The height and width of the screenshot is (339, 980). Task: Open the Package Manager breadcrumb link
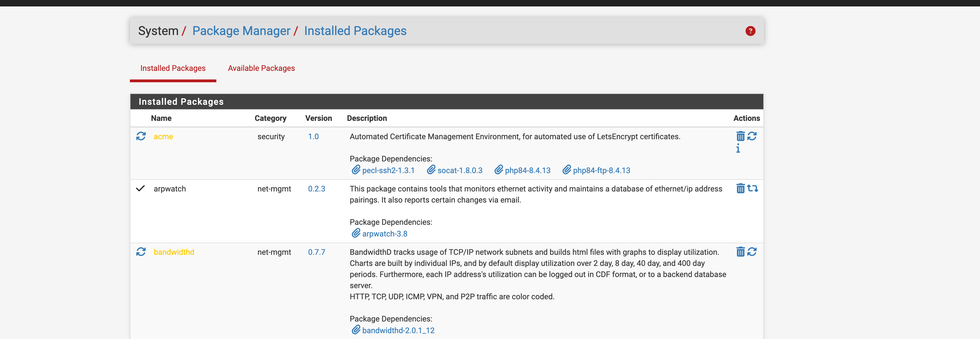tap(241, 31)
